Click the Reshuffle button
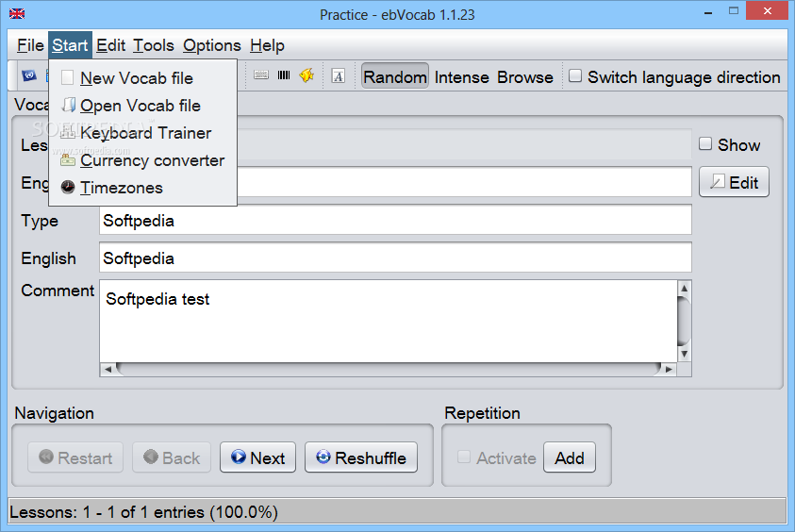 pos(361,457)
